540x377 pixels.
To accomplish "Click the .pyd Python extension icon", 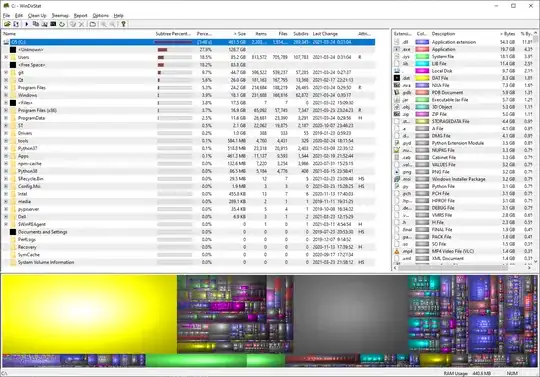I will tap(397, 143).
